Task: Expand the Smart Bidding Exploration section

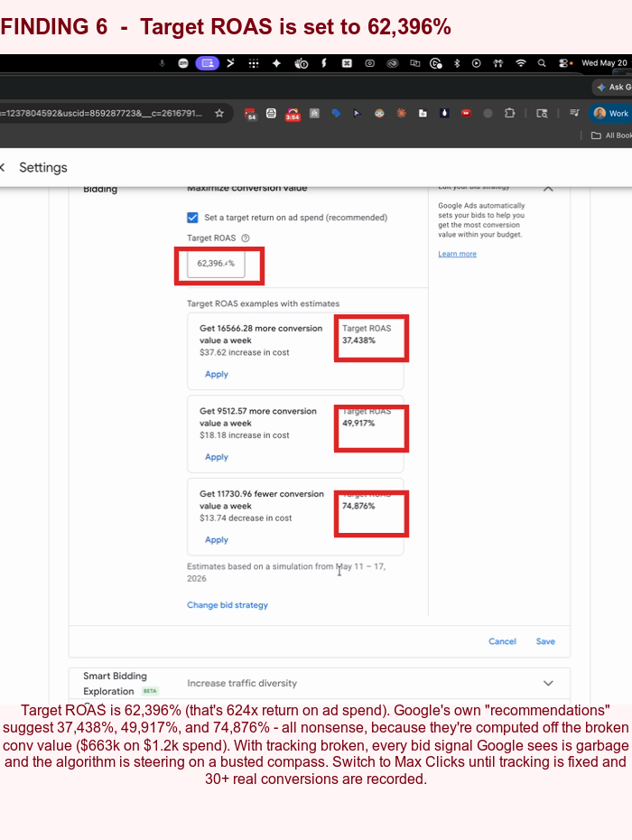Action: tap(548, 683)
